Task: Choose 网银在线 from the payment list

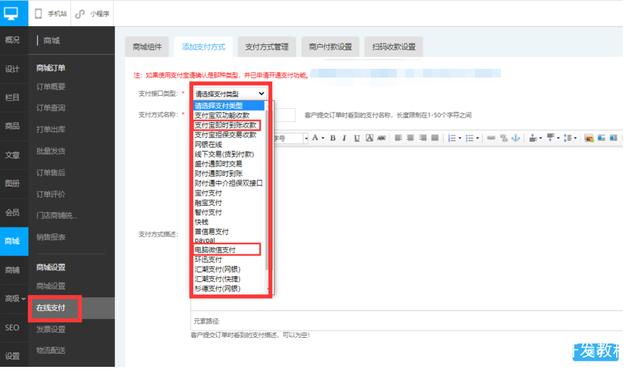Action: (x=208, y=144)
